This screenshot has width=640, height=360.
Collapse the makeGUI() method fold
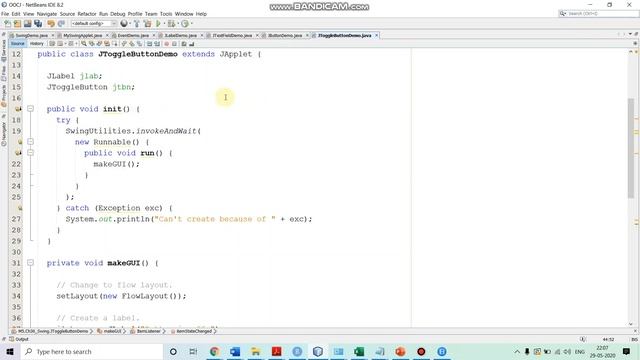click(x=30, y=263)
